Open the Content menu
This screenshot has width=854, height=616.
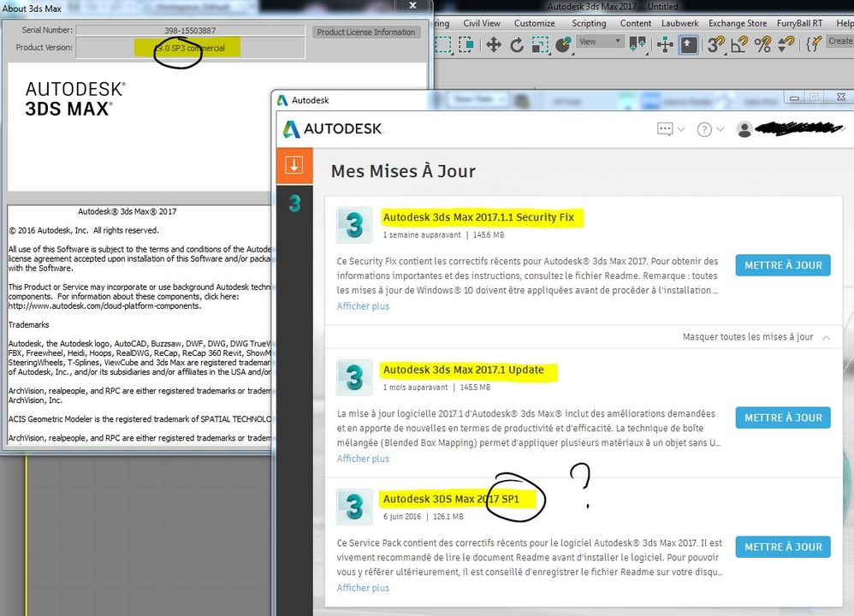tap(636, 23)
